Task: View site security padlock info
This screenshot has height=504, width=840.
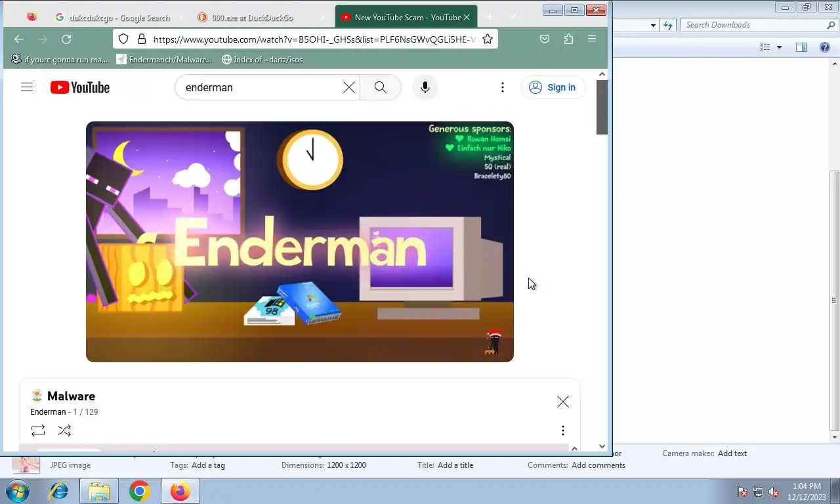Action: point(140,39)
